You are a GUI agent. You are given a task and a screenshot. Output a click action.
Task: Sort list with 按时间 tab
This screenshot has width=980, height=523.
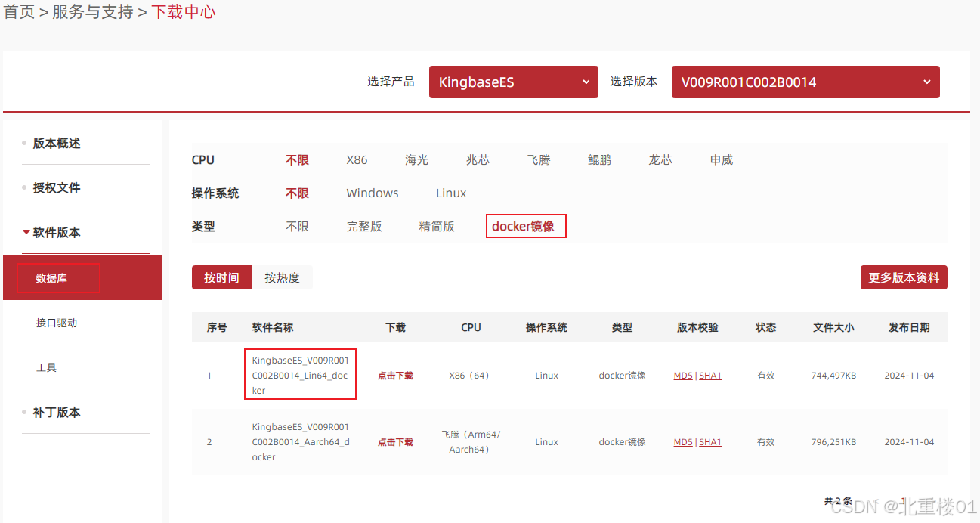tap(221, 277)
